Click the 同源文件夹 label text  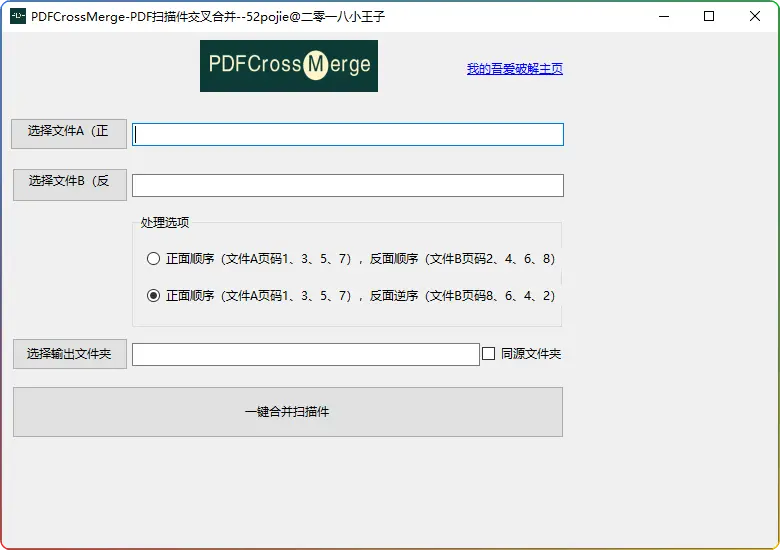click(531, 354)
